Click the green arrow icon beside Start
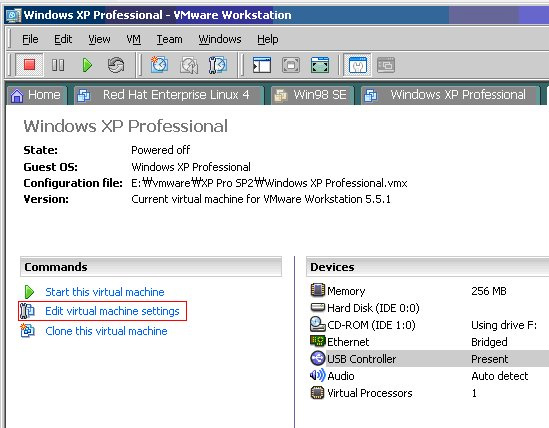549x428 pixels. [29, 292]
